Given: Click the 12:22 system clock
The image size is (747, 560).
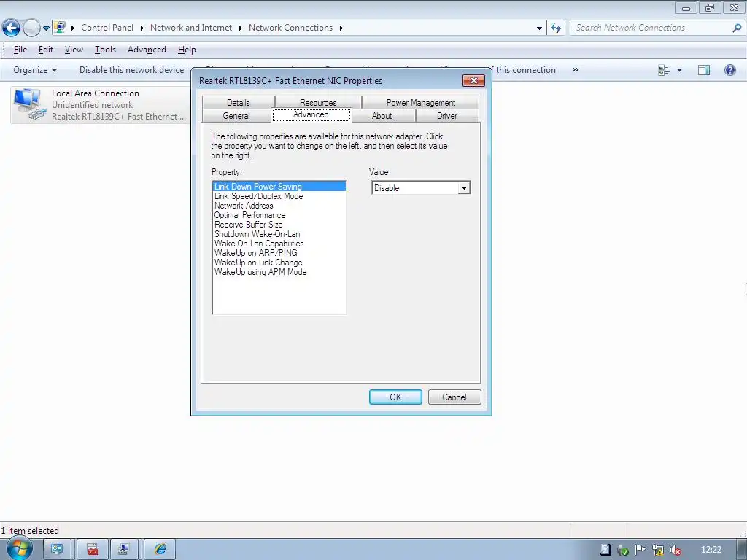Looking at the screenshot, I should [x=711, y=550].
